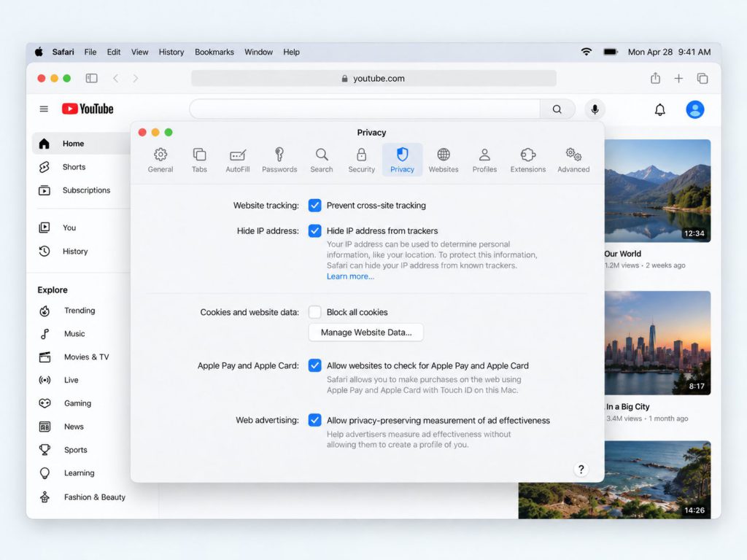Click the Safari Share button
This screenshot has height=560, width=747.
656,78
